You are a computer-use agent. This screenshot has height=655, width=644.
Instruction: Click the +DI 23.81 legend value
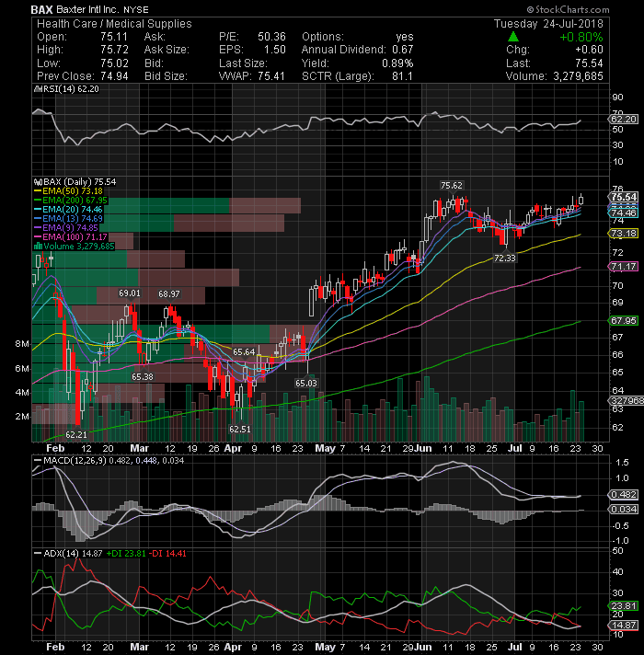[126, 554]
